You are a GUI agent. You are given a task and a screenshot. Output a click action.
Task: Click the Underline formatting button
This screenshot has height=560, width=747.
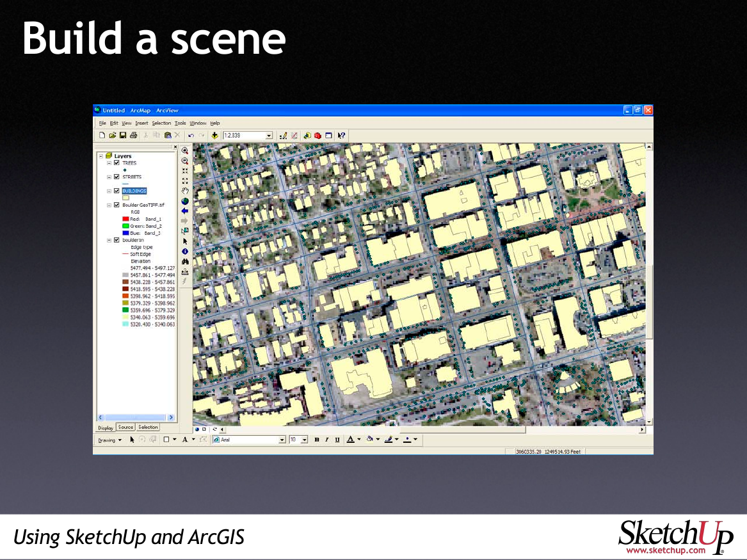pyautogui.click(x=337, y=440)
